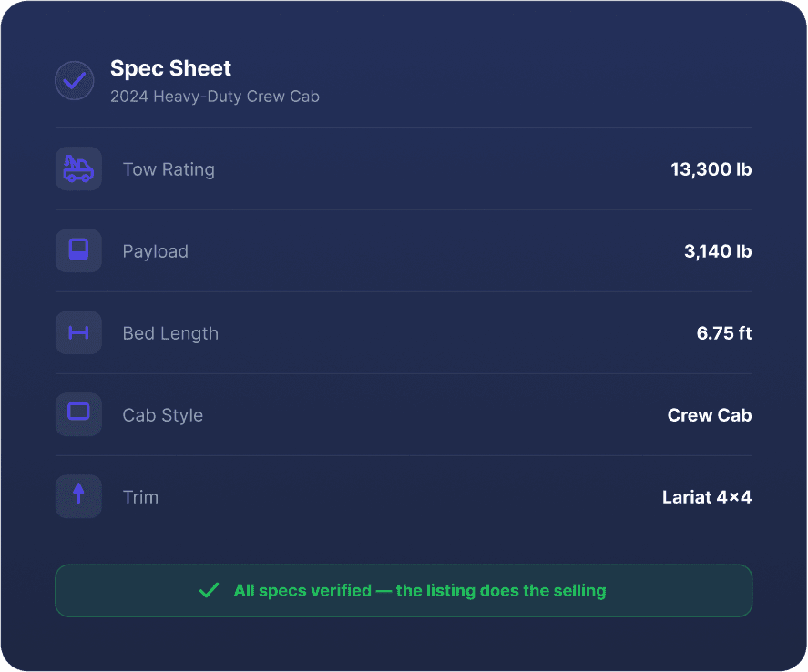
Task: Select the 13,300 lb tow value
Action: (x=711, y=169)
